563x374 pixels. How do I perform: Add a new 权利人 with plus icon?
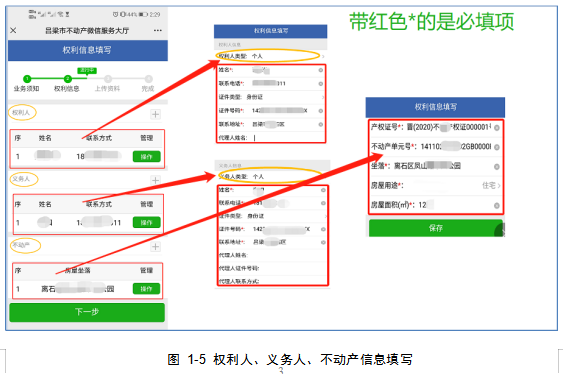tap(155, 114)
